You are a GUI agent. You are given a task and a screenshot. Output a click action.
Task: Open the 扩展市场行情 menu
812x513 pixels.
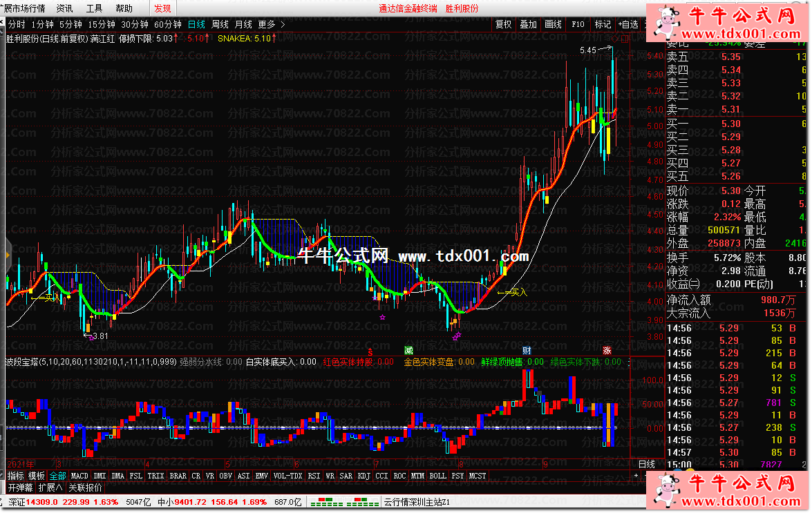[23, 8]
